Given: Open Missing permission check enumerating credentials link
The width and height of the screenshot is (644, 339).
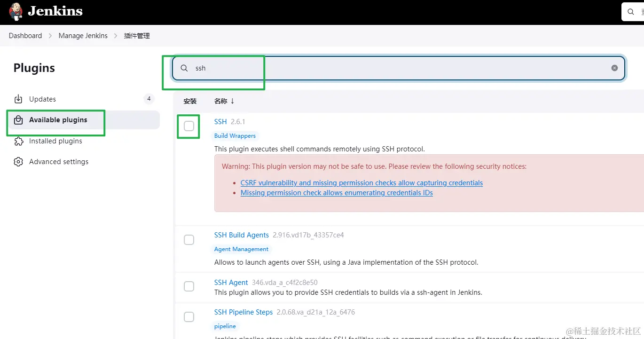Looking at the screenshot, I should pyautogui.click(x=337, y=193).
